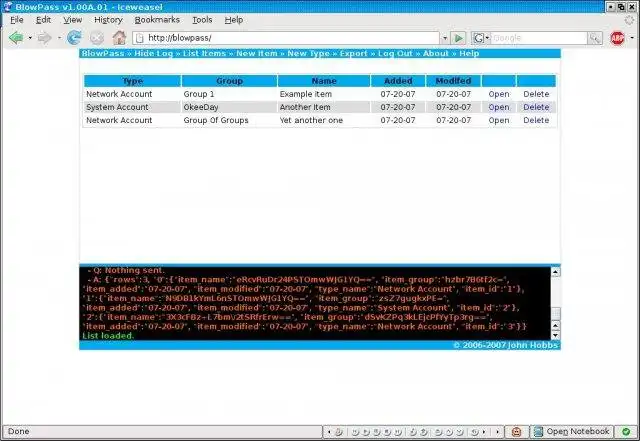Expand the address bar URL history dropdown

pyautogui.click(x=445, y=38)
